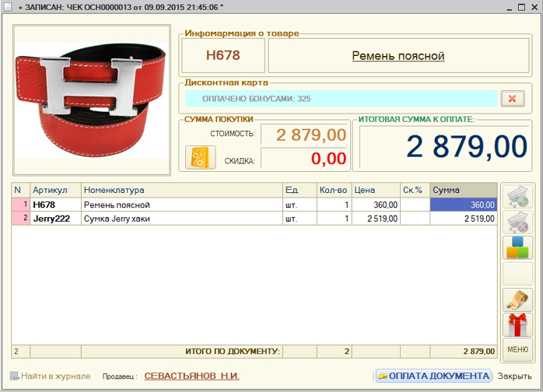Image resolution: width=543 pixels, height=392 pixels.
Task: Click the ОПЛАТА ДОКУМЕНТА button
Action: coord(433,376)
